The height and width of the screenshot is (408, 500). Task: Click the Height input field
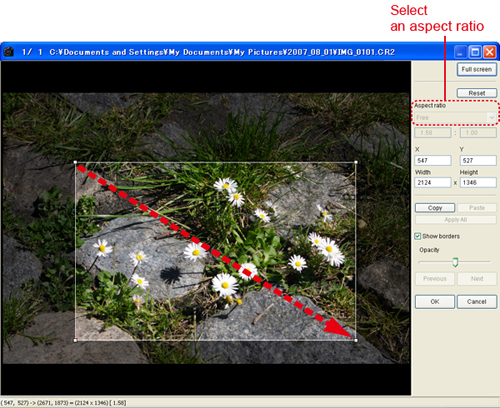point(478,182)
